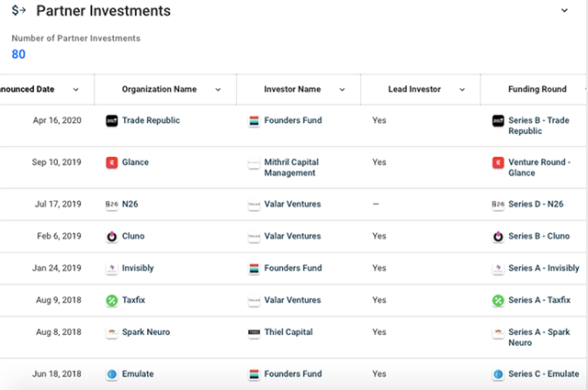Click logo beside Series A - Spark Neuro

coord(498,332)
